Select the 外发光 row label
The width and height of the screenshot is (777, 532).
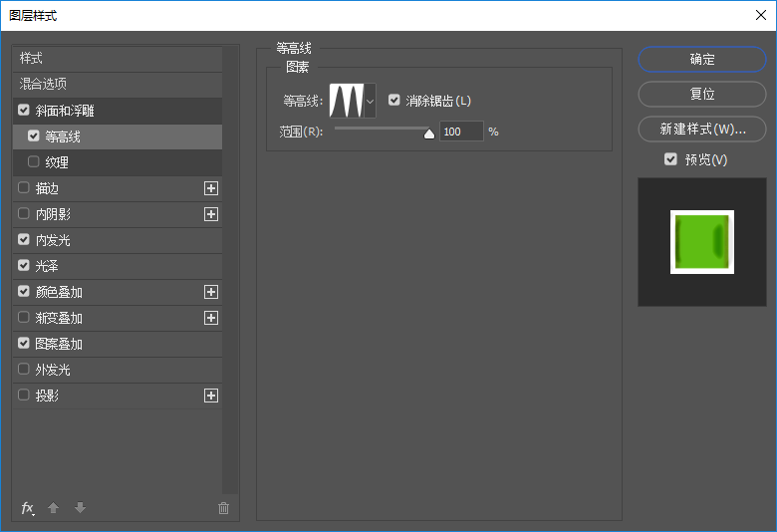click(53, 370)
